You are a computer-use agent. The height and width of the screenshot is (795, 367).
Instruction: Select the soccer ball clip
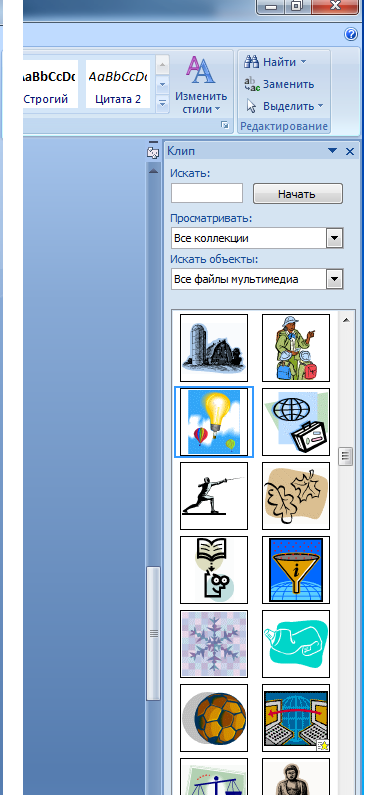(x=214, y=718)
